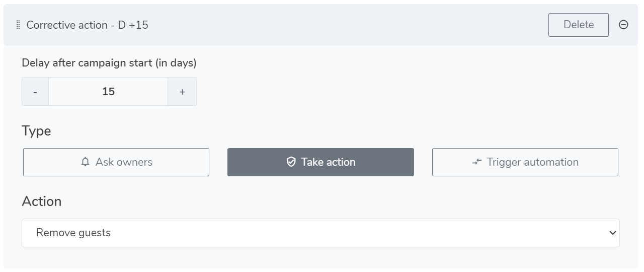The width and height of the screenshot is (644, 272).
Task: Collapse the panel with the circled minus icon
Action: click(623, 25)
